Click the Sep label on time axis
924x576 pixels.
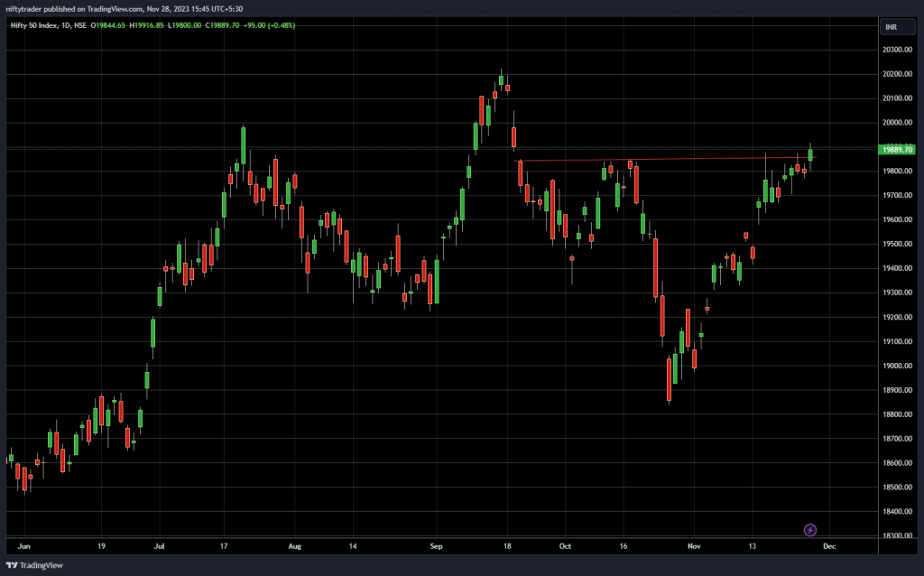(436, 546)
